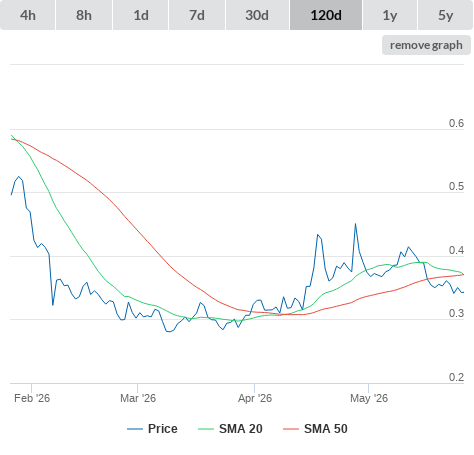Switch to the 8h time range
This screenshot has height=455, width=474.
(x=84, y=15)
